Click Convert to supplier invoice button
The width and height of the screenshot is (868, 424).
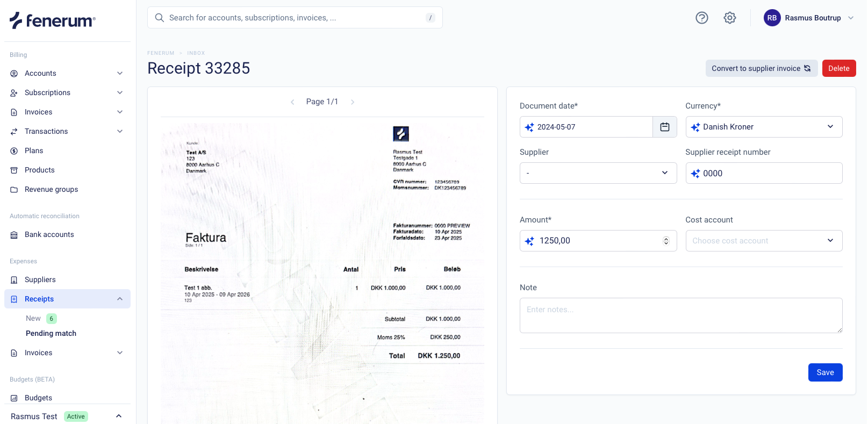tap(761, 68)
